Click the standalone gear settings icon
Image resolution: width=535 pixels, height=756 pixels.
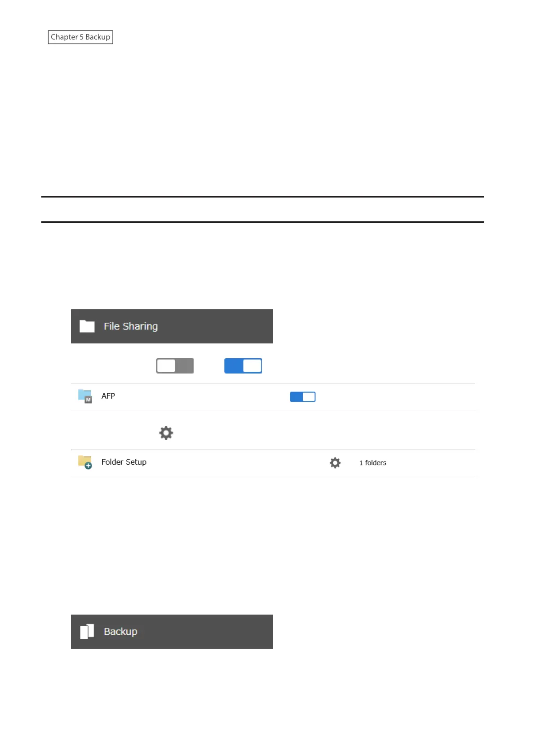(x=166, y=433)
